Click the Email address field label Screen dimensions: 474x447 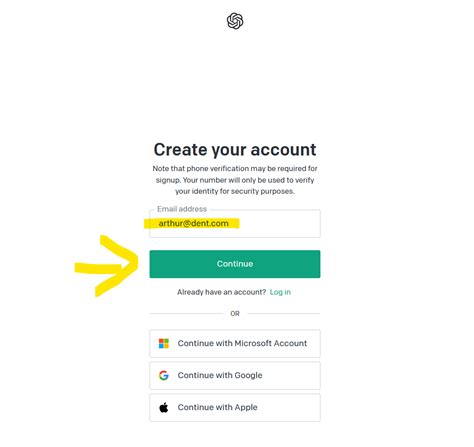tap(182, 209)
